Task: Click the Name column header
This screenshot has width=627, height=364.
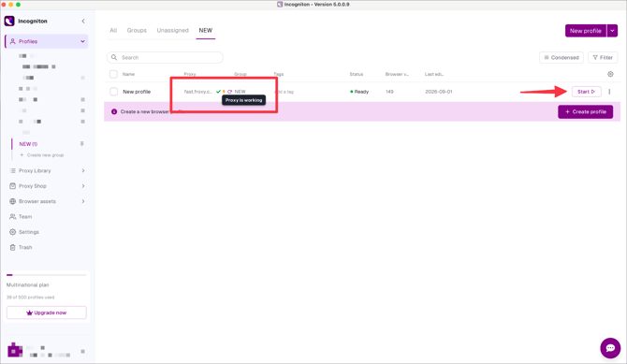Action: (x=128, y=74)
